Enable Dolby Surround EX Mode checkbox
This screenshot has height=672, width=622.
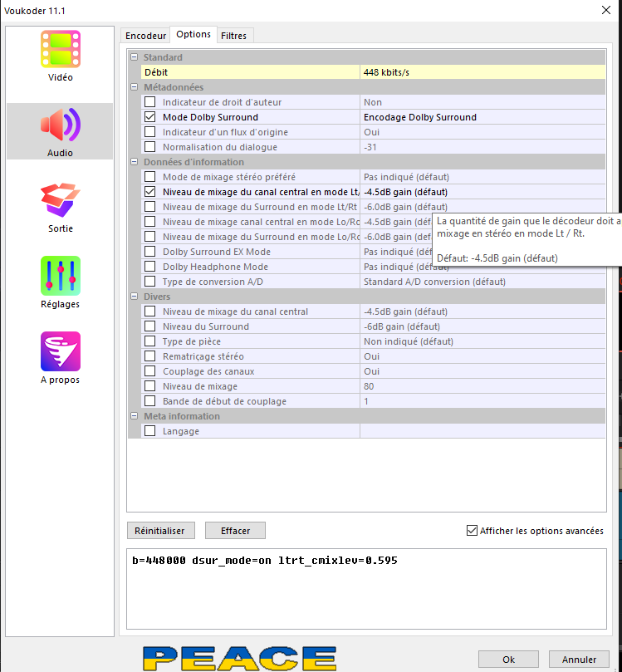point(150,252)
